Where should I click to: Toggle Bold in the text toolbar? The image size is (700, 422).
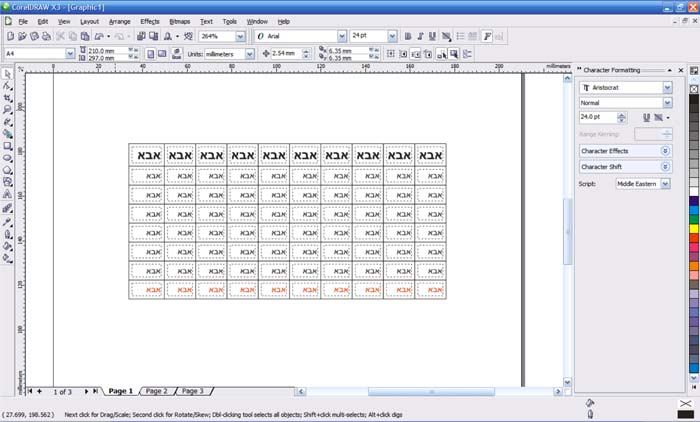pyautogui.click(x=408, y=36)
